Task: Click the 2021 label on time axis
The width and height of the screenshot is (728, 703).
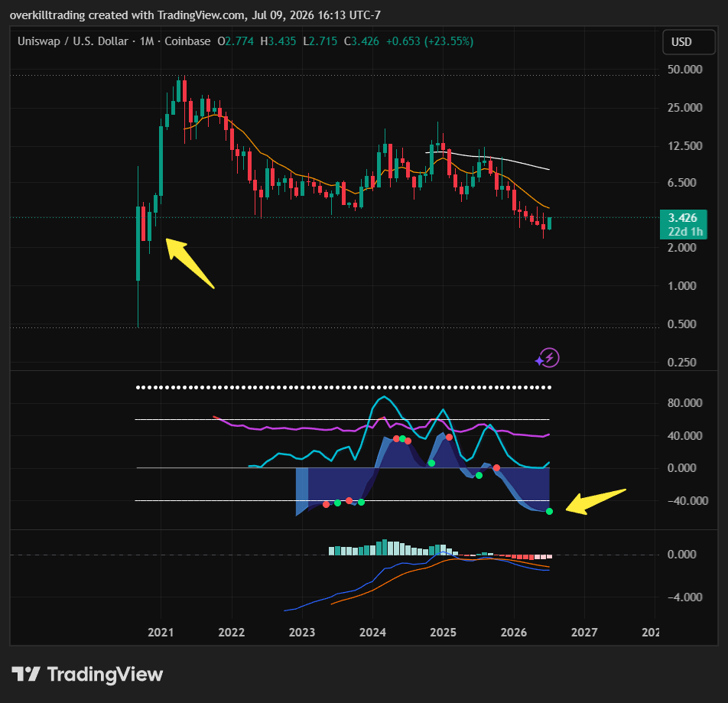Action: pyautogui.click(x=161, y=632)
